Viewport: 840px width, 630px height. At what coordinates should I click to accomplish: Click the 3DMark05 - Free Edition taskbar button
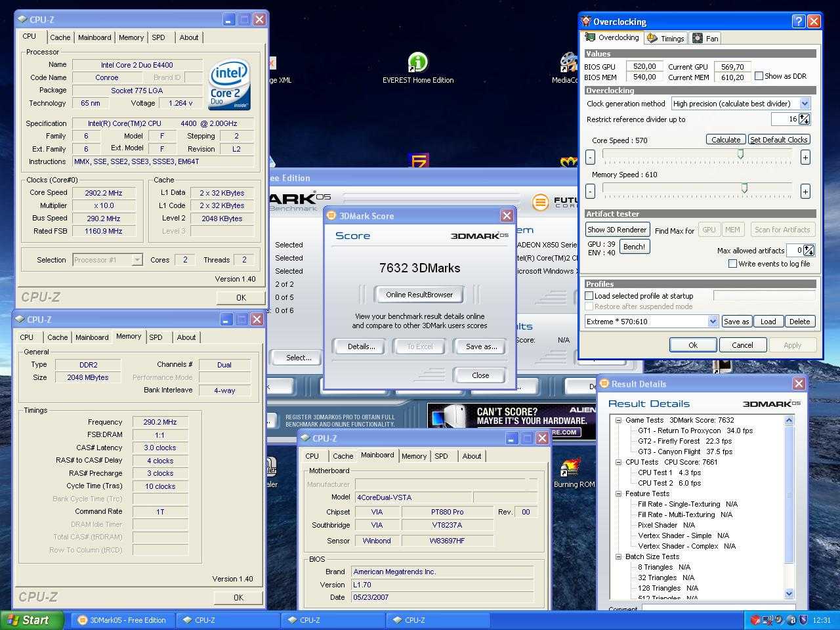[x=123, y=620]
